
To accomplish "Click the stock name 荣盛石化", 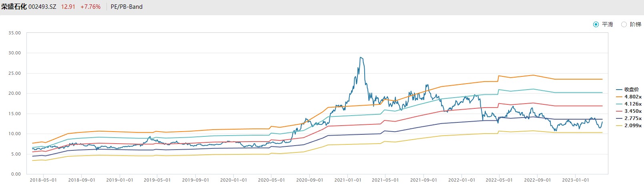I will pos(14,7).
